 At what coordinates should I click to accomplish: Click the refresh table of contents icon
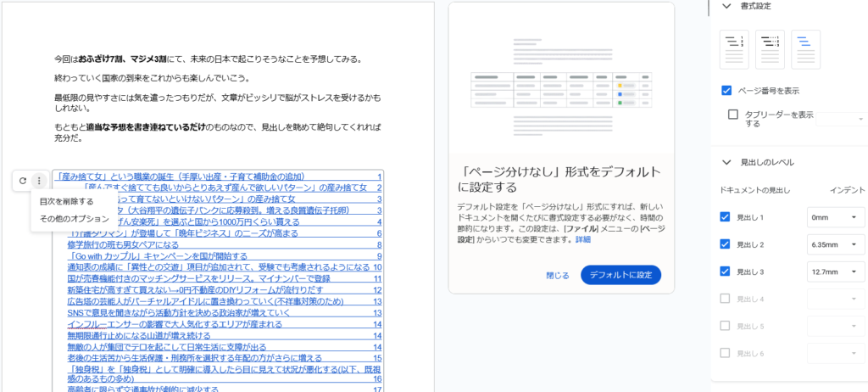pos(22,181)
